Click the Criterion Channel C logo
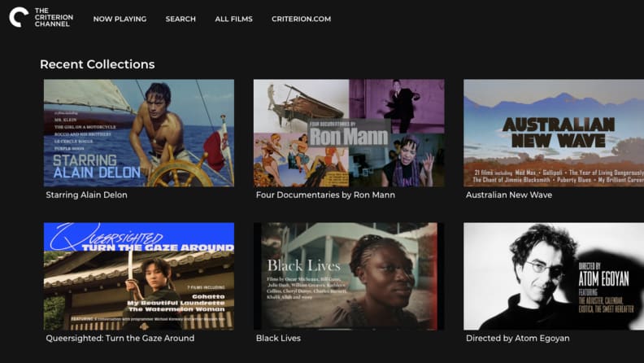Screen dimensions: 644x363 (19, 17)
